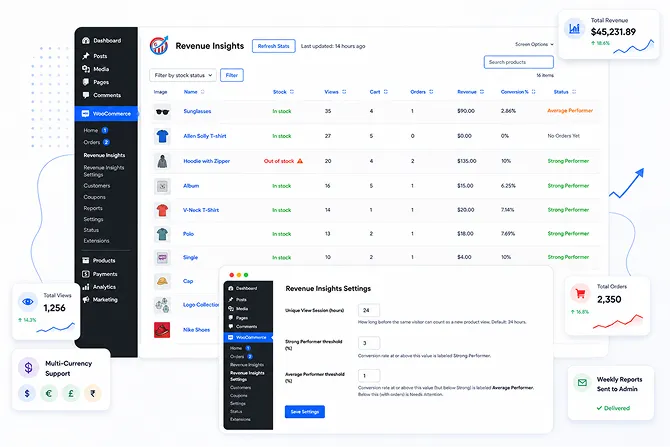Click the Filter button
Image resolution: width=670 pixels, height=447 pixels.
coord(232,75)
